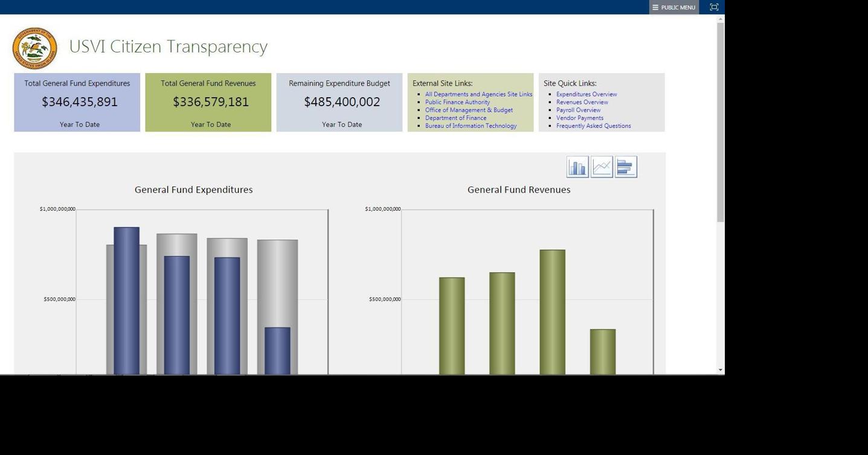The height and width of the screenshot is (455, 868).
Task: Switch to line chart view
Action: pos(602,167)
